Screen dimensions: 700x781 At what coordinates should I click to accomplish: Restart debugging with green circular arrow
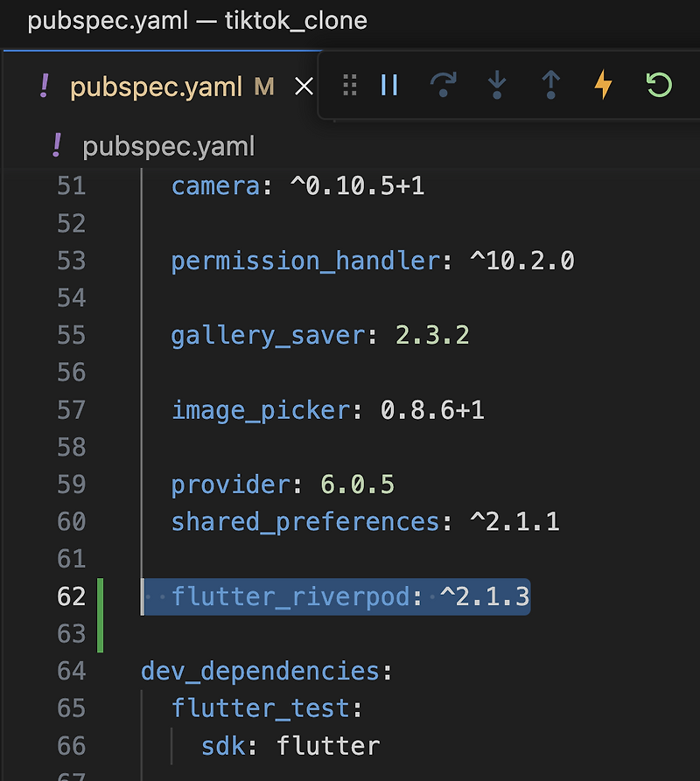659,85
